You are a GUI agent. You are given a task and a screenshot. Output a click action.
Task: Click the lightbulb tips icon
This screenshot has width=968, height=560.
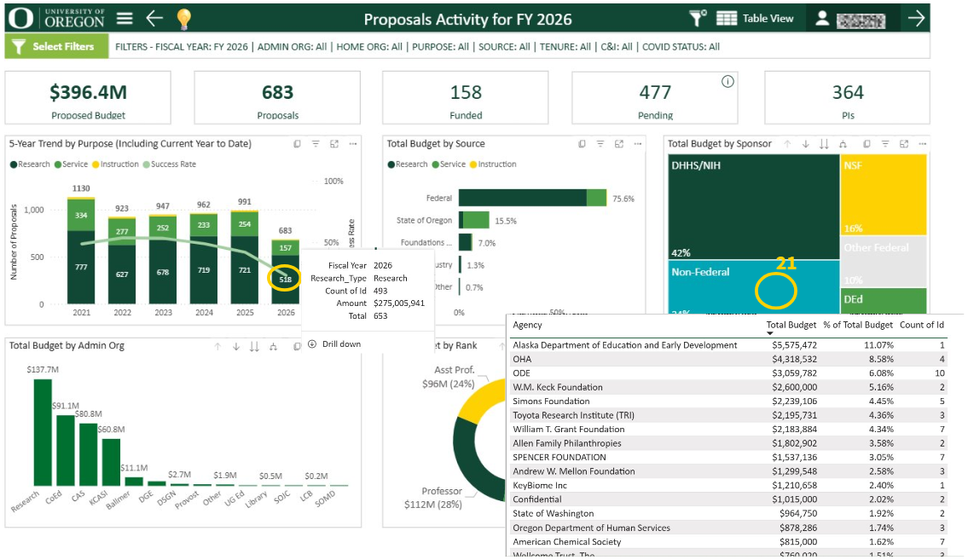tap(183, 19)
